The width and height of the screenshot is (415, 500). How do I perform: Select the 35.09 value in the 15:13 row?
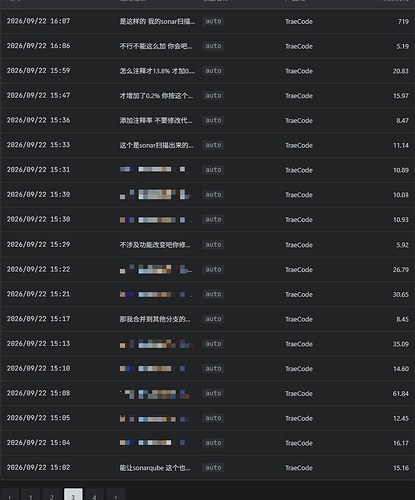coord(401,344)
